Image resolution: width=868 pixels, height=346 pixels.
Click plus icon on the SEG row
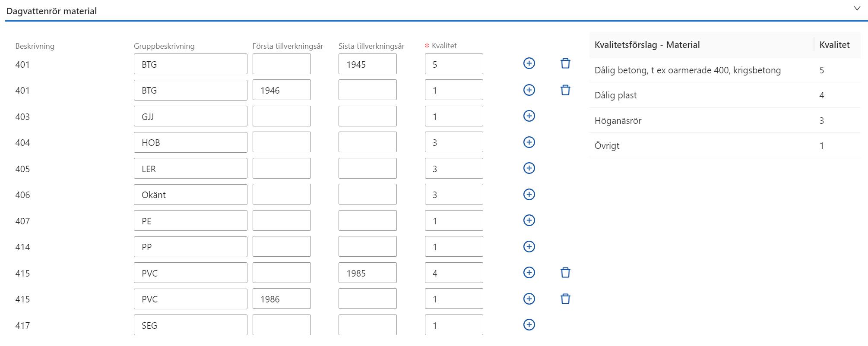coord(529,325)
